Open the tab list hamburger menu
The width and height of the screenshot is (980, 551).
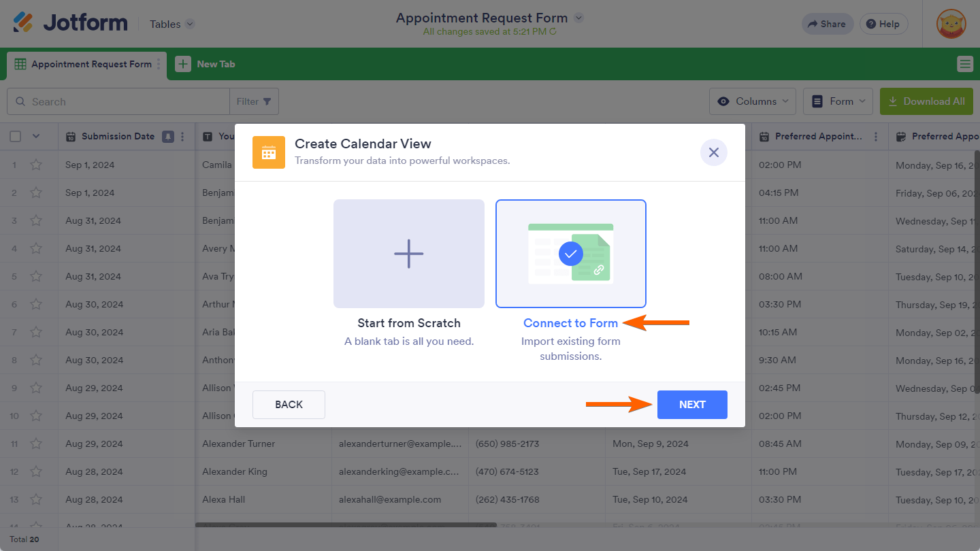[965, 64]
